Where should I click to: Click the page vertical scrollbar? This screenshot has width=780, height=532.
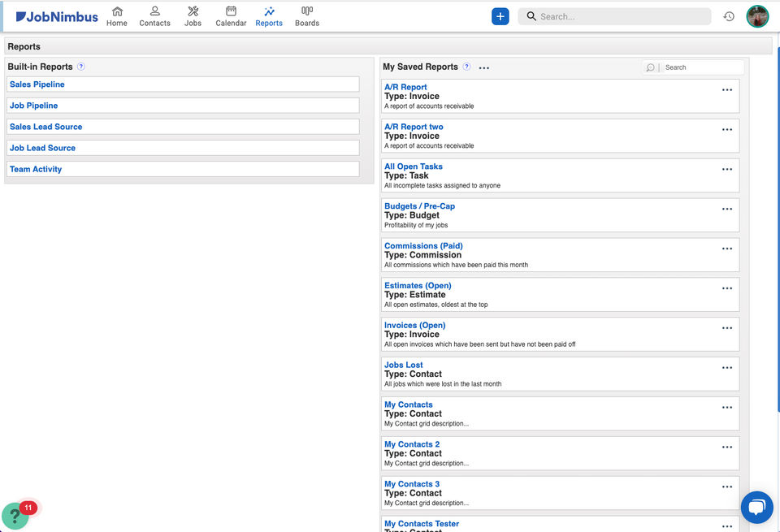(x=778, y=229)
